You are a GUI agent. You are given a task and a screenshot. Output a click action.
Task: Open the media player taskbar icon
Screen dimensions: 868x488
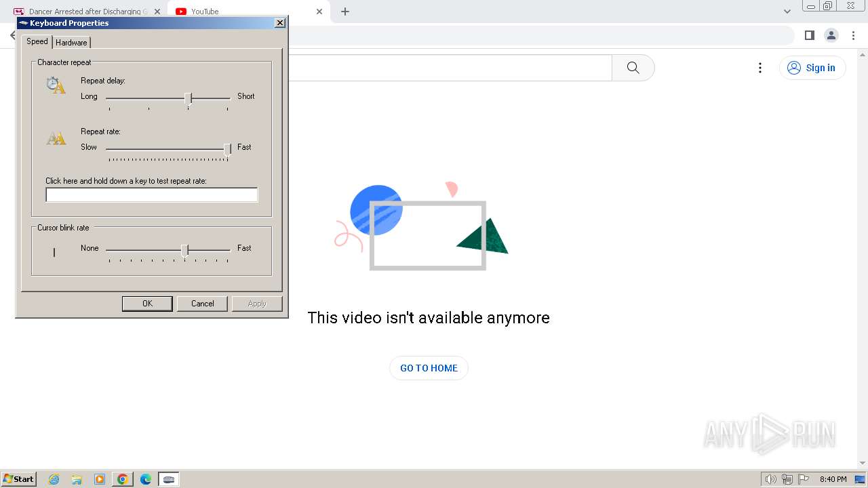click(x=100, y=479)
